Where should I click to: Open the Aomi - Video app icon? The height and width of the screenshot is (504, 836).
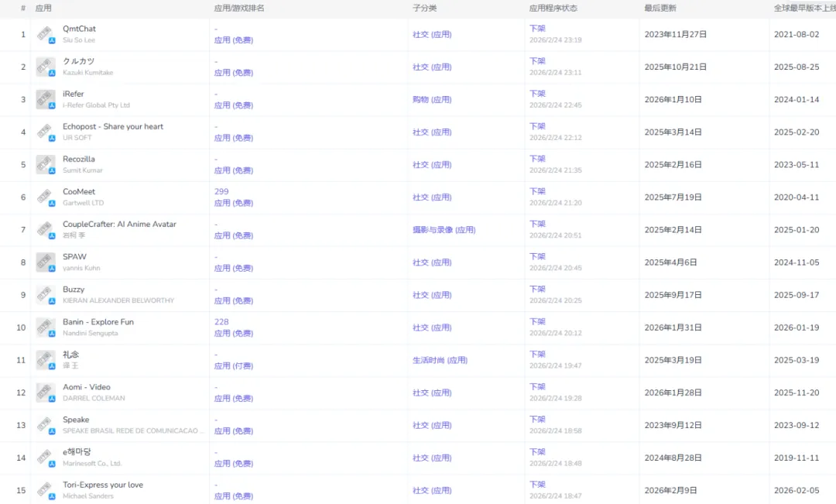(46, 393)
